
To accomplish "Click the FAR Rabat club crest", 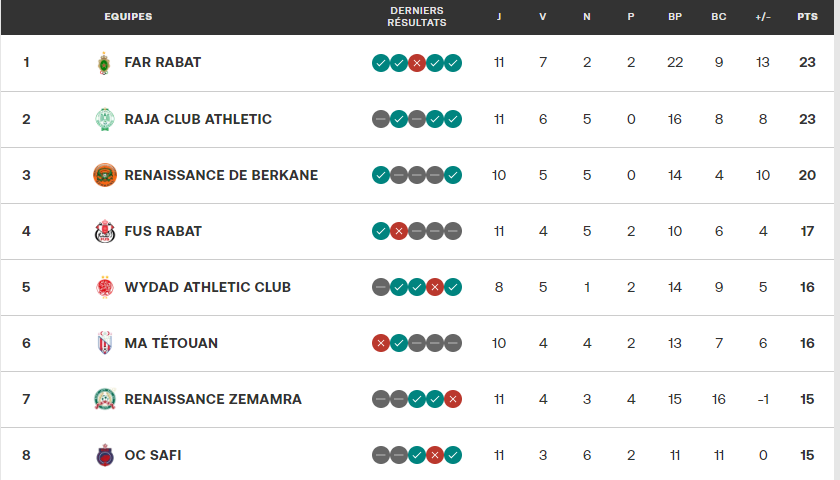I will coord(104,63).
